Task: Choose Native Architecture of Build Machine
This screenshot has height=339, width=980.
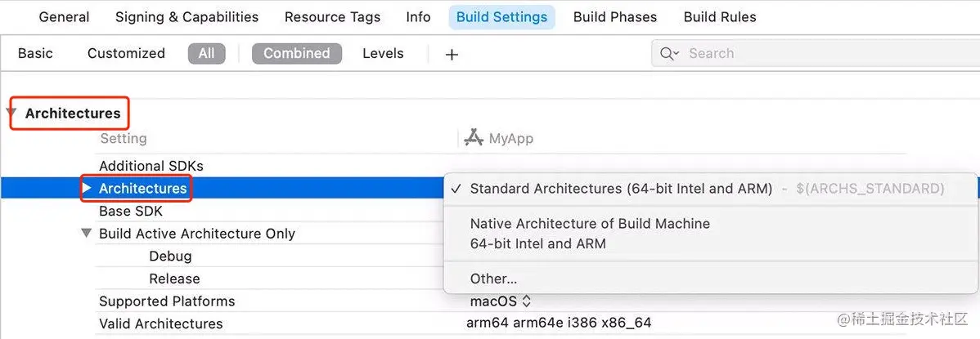Action: point(590,224)
